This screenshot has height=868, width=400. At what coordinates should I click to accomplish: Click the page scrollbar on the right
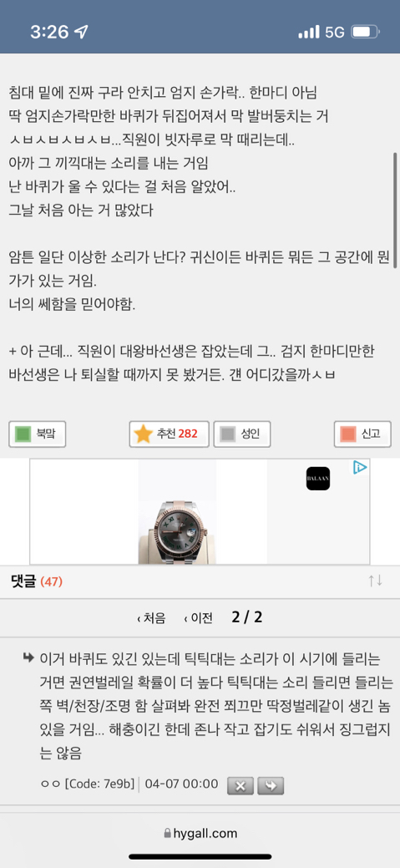pos(395,203)
